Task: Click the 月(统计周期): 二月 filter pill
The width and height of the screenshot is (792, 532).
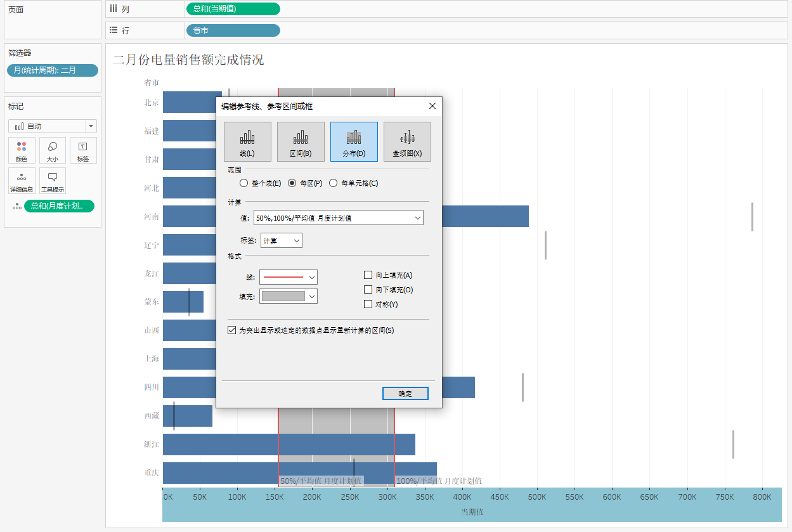Action: (53, 70)
